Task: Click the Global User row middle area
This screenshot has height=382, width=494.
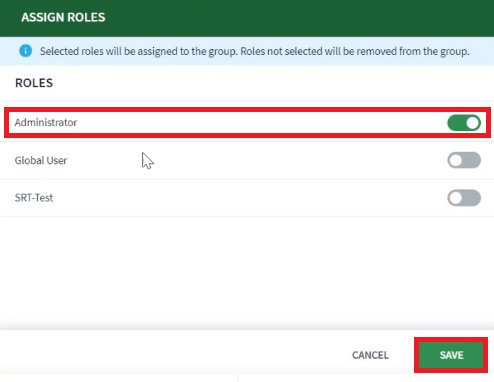Action: coord(247,160)
